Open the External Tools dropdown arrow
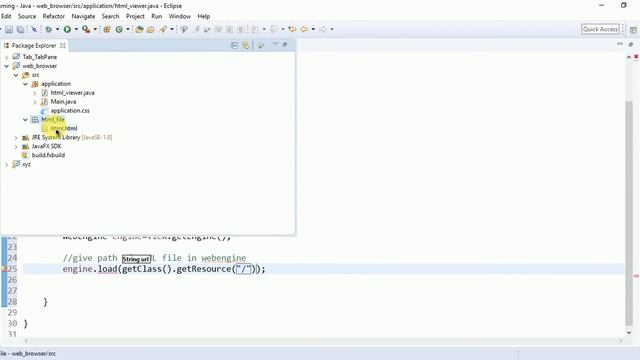 coord(95,29)
